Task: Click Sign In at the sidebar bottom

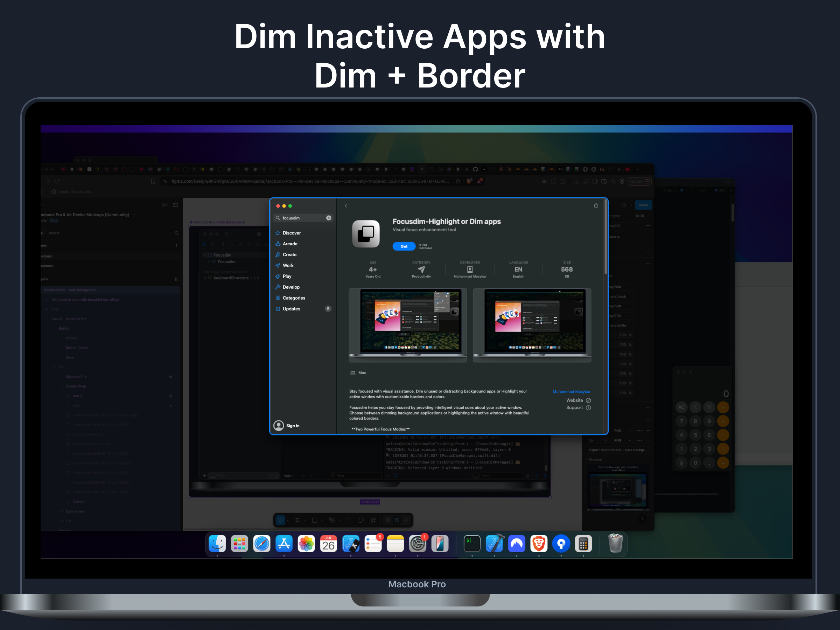Action: [x=287, y=425]
